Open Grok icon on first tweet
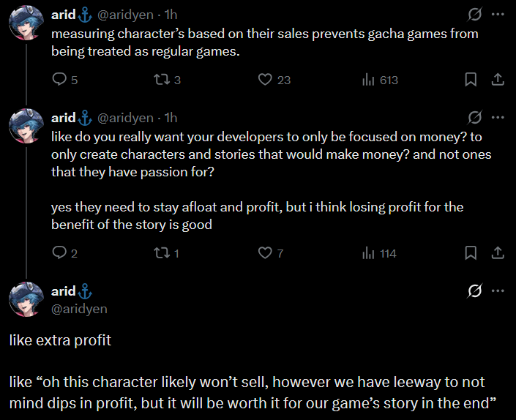Viewport: 516px width, 420px height. 474,15
